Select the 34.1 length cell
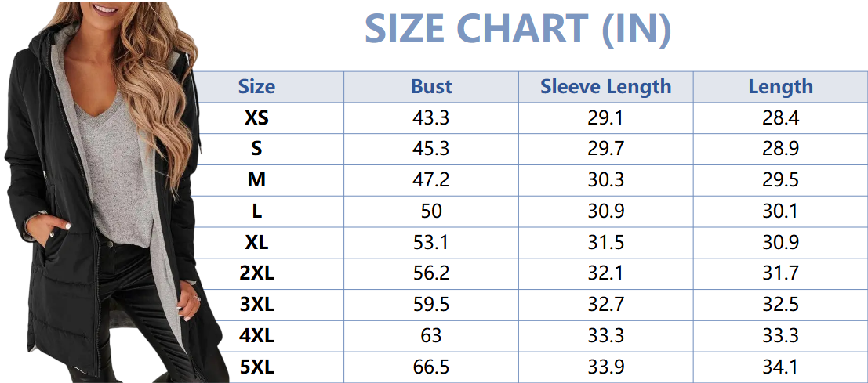868x383 pixels. 780,367
